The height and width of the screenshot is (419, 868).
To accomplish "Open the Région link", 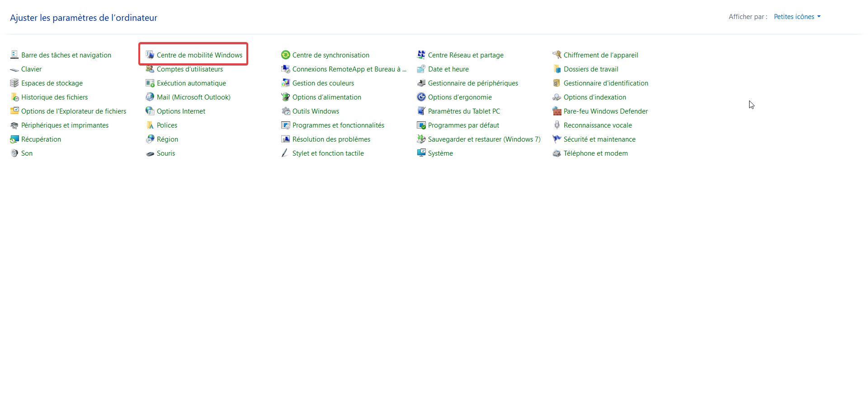I will (x=167, y=139).
